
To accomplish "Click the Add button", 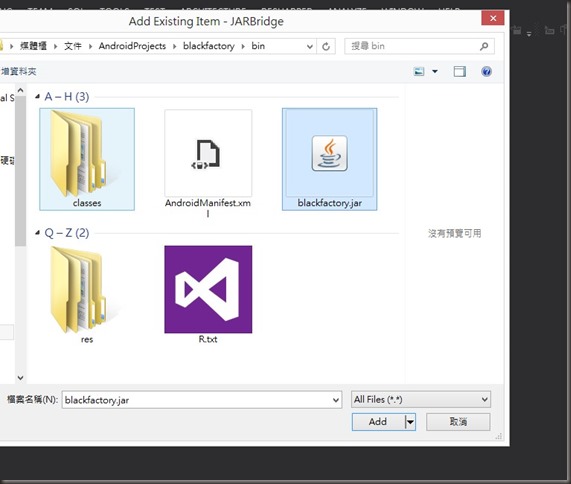I will point(378,422).
